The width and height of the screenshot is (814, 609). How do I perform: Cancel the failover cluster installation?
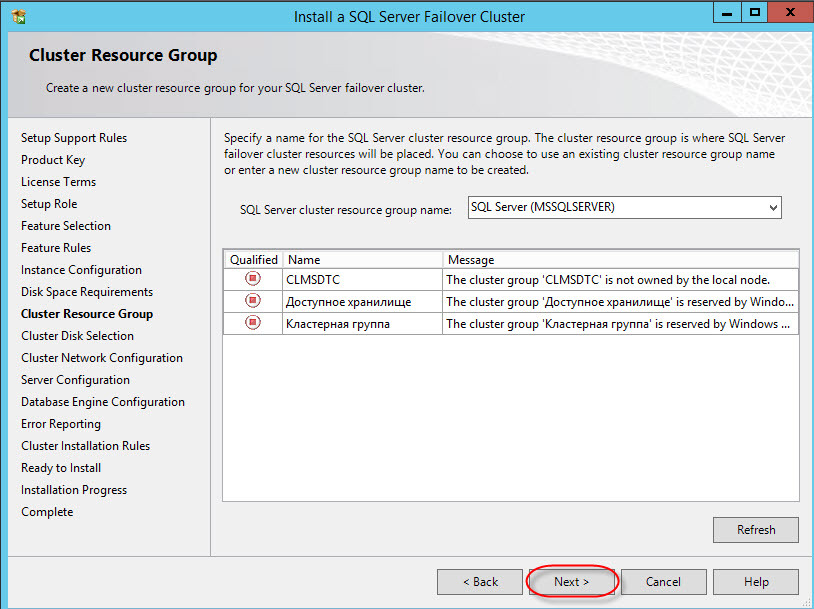coord(663,582)
